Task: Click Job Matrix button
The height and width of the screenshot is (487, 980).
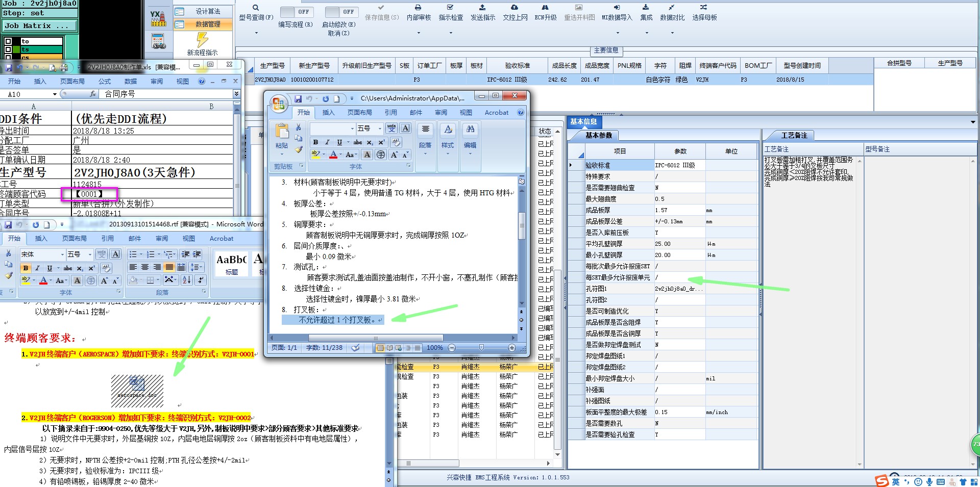Action: 40,25
